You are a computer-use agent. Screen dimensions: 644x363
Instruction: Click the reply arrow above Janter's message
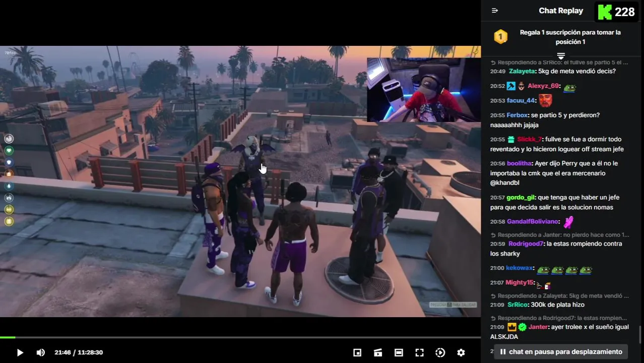coord(493,318)
